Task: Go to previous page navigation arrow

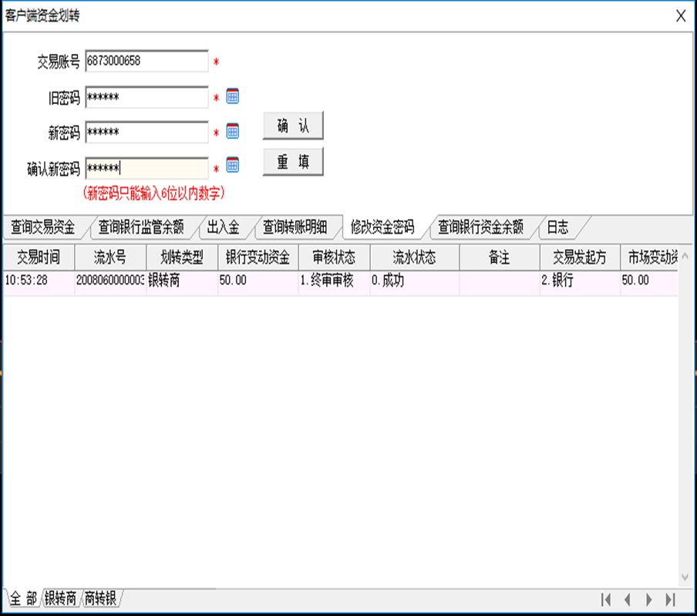Action: (x=628, y=600)
